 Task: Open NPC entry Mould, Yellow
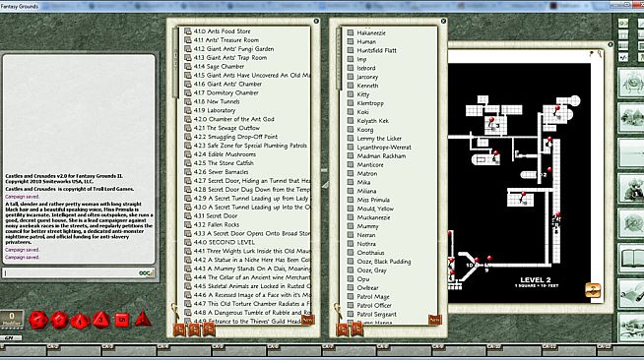point(375,209)
